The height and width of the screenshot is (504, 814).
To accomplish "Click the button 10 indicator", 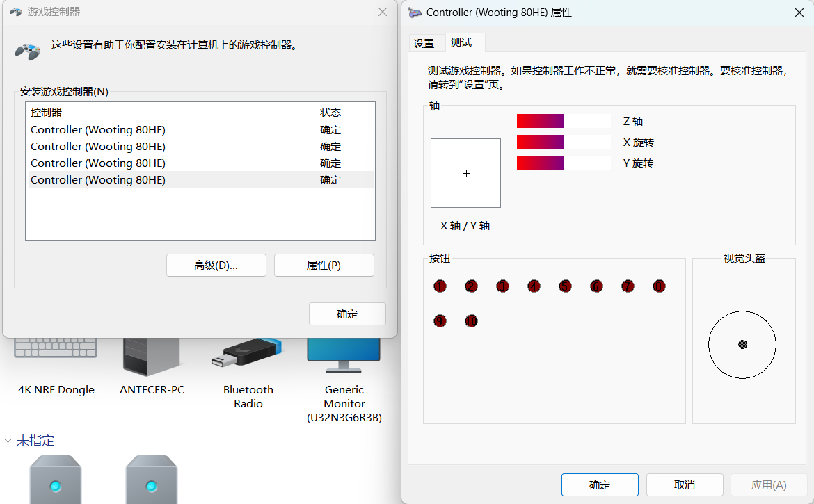I will 471,320.
